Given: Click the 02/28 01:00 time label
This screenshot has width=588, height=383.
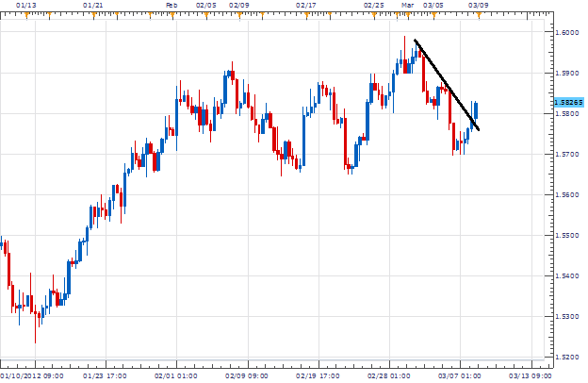Looking at the screenshot, I should (x=388, y=375).
